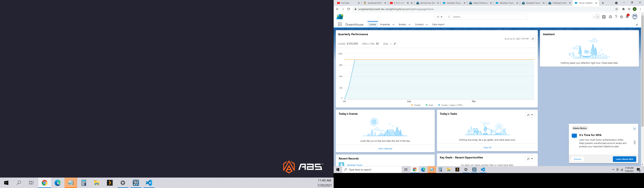Expand the Properties tab dropdown arrow
This screenshot has height=188, width=644.
click(393, 24)
